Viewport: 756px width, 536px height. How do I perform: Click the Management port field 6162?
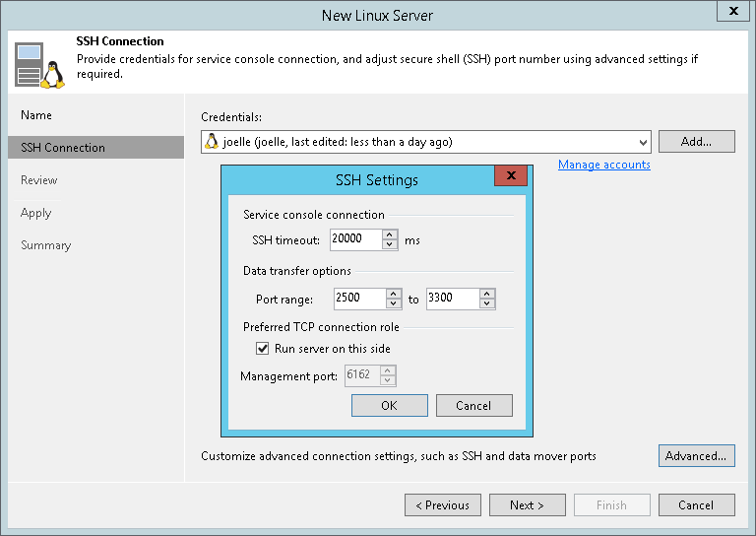pos(362,375)
